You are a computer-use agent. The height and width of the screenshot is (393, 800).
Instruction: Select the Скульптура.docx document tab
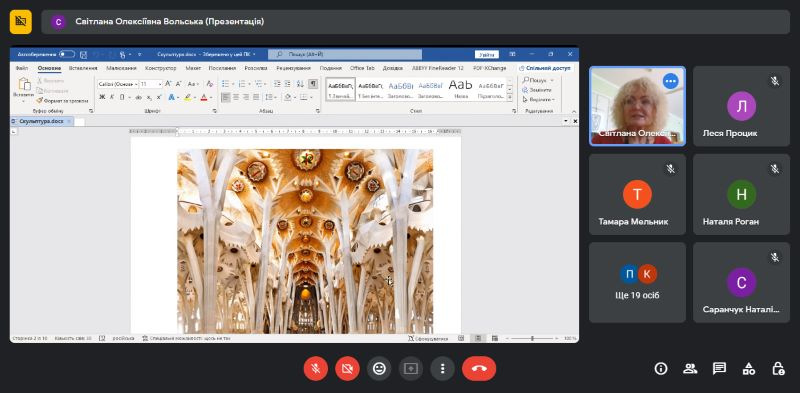tap(41, 121)
